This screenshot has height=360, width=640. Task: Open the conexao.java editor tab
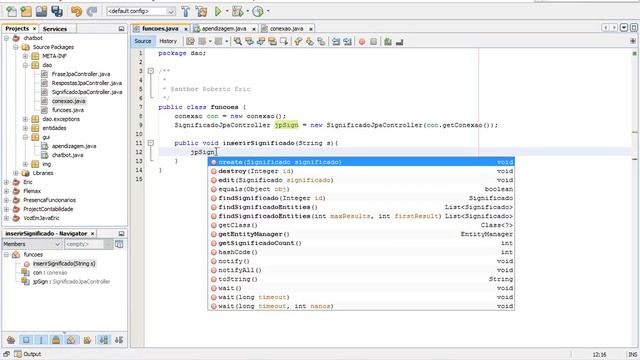(287, 29)
